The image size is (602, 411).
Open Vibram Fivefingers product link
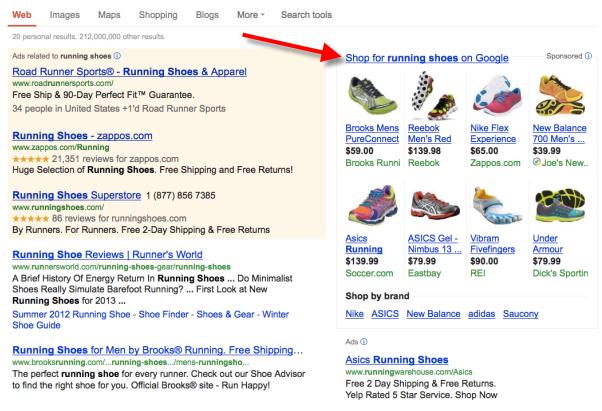493,244
